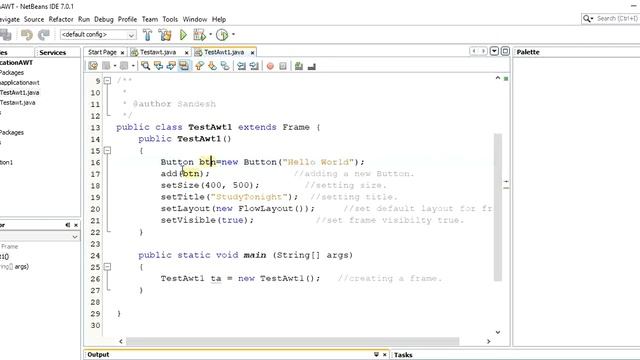640x360 pixels.
Task: Click the editor horizontal scrollbar thumb
Action: pos(293,341)
